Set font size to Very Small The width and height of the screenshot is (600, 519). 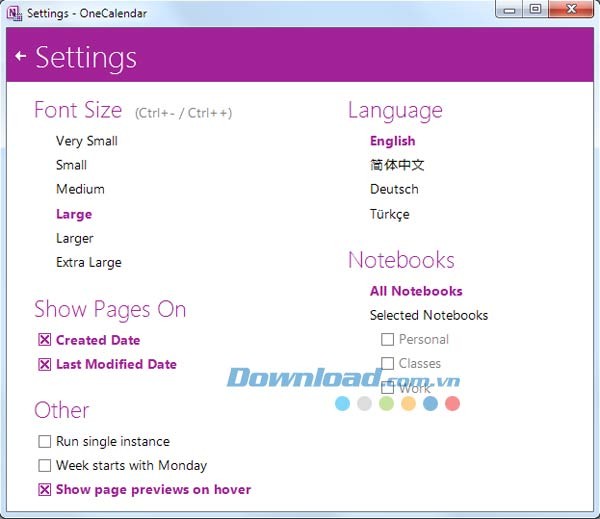coord(86,141)
